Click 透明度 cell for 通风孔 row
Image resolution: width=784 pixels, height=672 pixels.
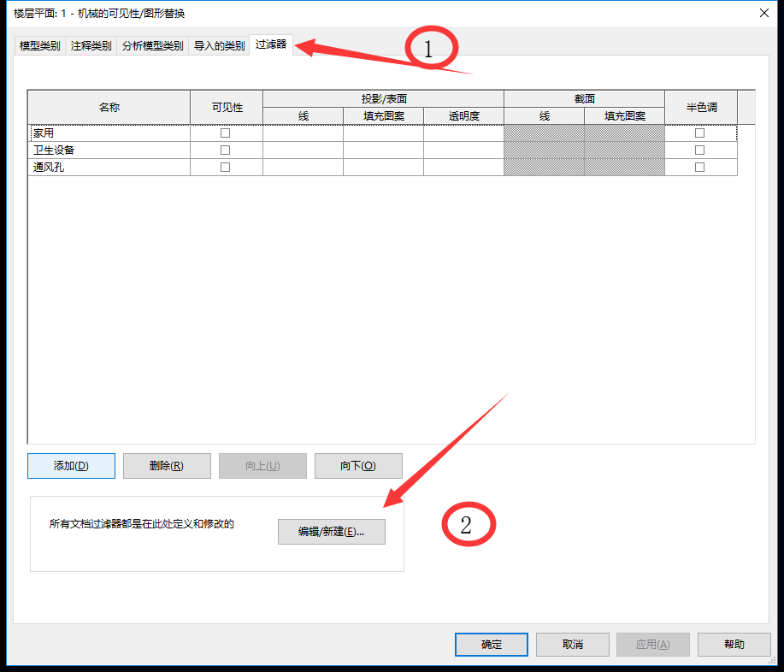(x=464, y=167)
